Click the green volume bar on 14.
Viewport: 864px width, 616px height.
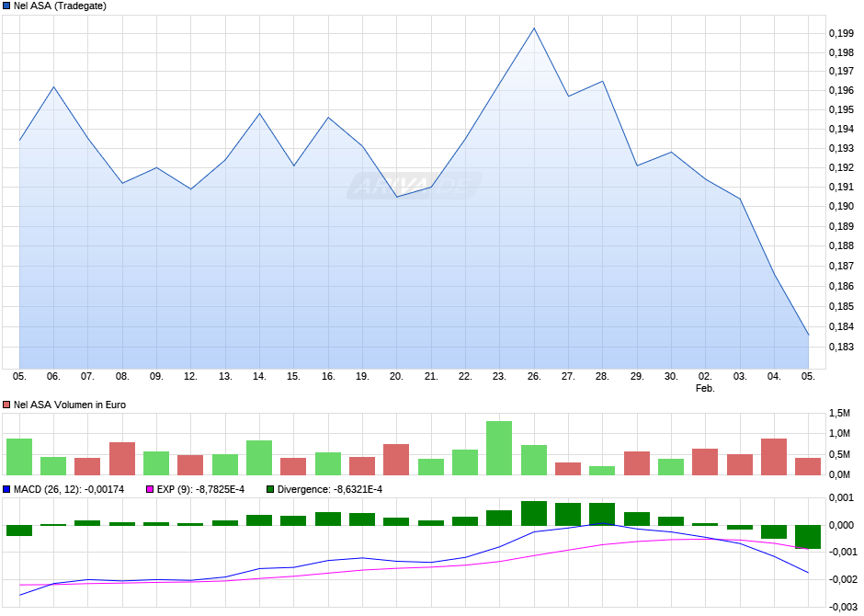click(x=259, y=458)
